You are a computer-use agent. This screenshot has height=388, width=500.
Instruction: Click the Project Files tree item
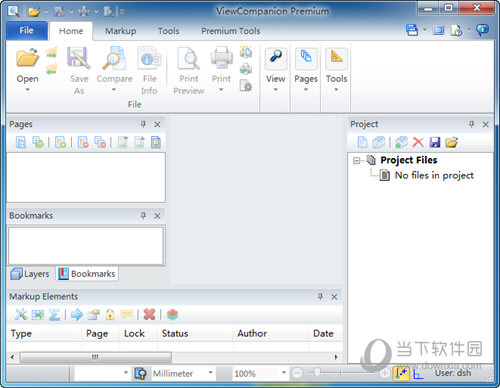(x=409, y=160)
